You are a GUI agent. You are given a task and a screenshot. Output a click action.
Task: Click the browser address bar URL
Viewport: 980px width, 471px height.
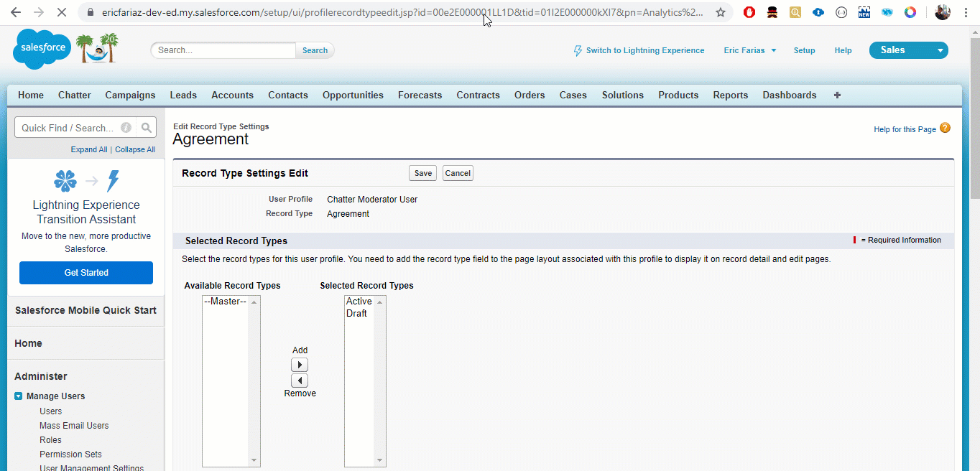pos(402,12)
